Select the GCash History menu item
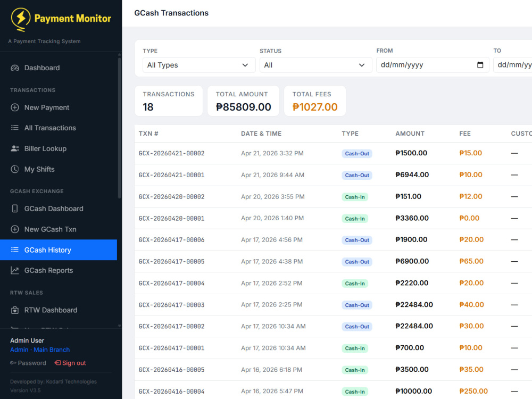The width and height of the screenshot is (532, 399). (59, 250)
